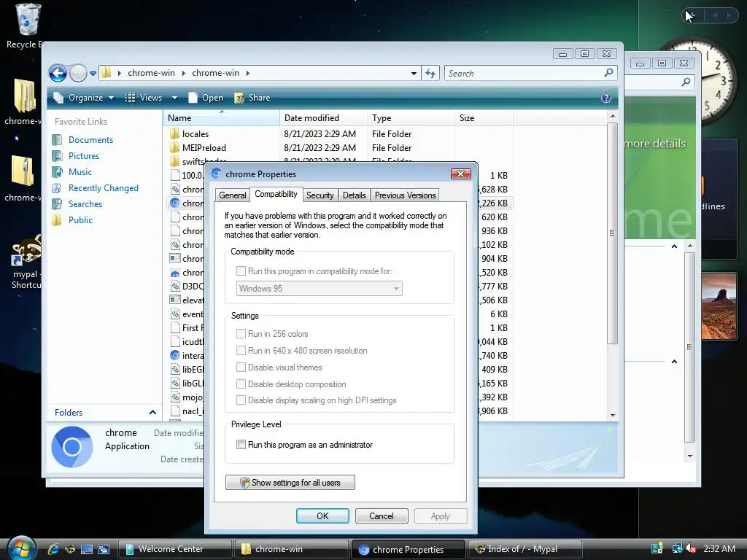Click the sidebar gadget add plus icon
747x560 pixels.
pyautogui.click(x=691, y=15)
